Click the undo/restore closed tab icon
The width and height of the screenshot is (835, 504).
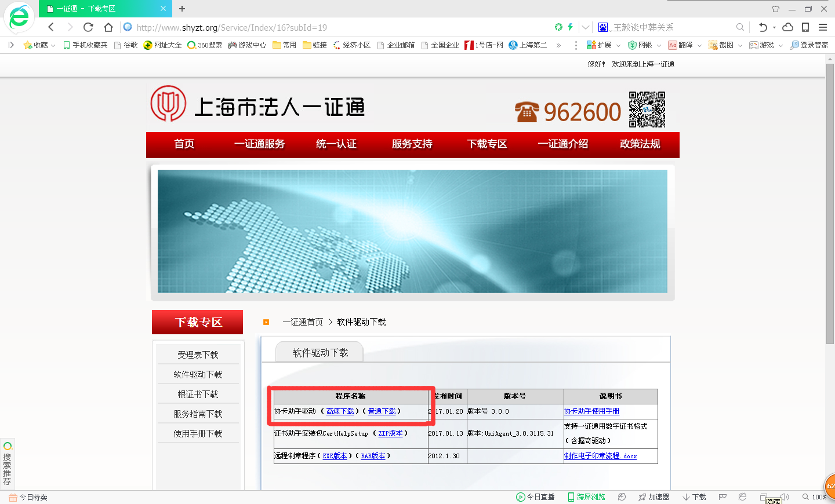763,27
